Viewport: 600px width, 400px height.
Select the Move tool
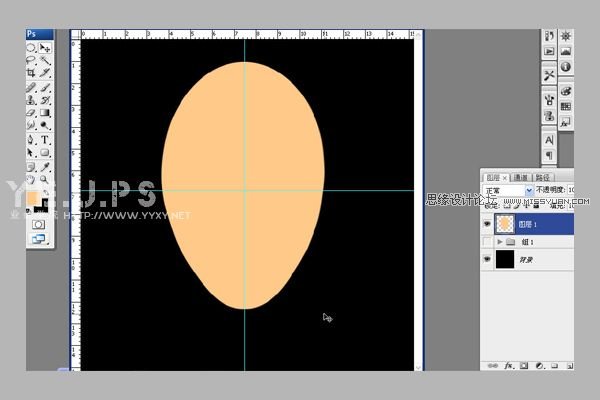46,47
